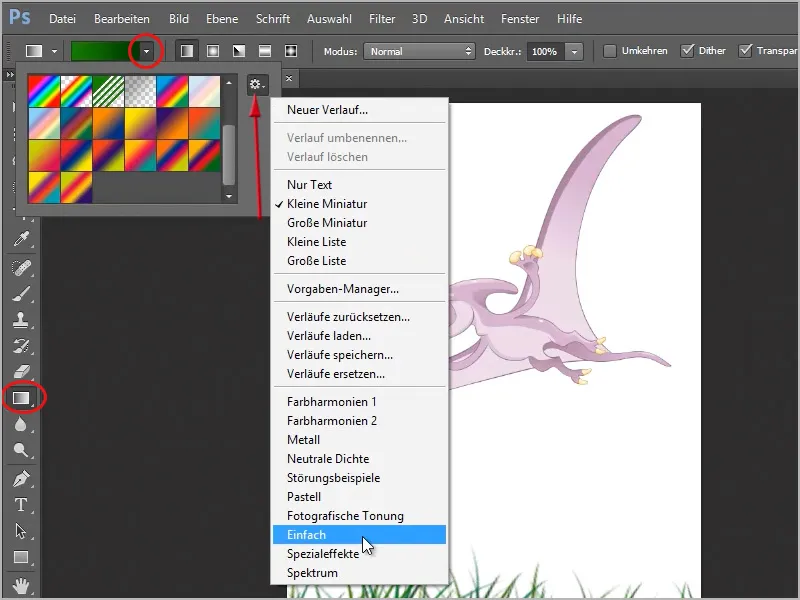
Task: Click the Photoshop Ps logo
Action: point(20,18)
